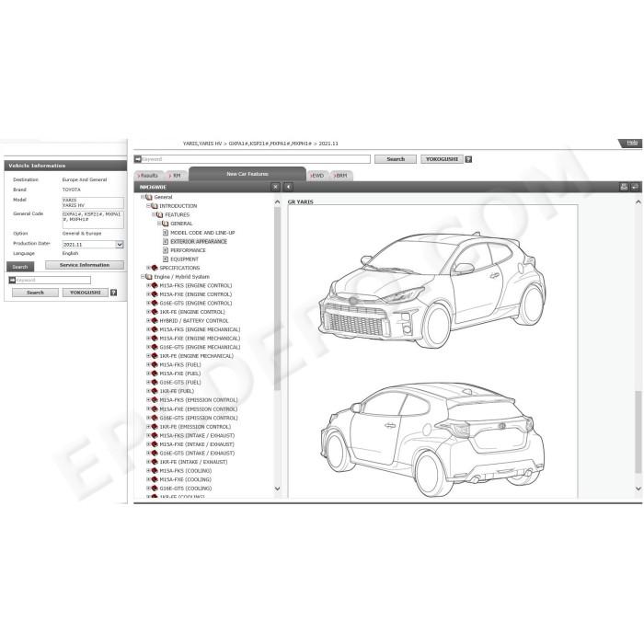
Task: Open the Help link at top right
Action: (632, 143)
